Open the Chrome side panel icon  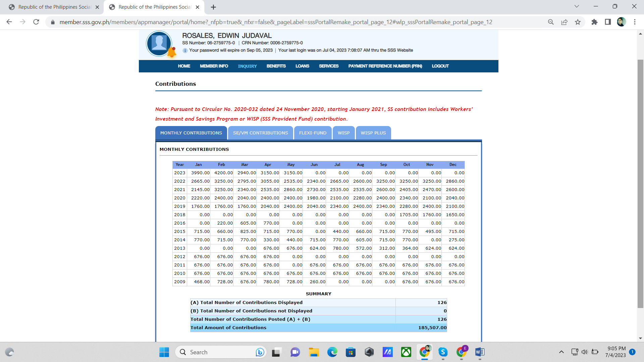[x=608, y=22]
